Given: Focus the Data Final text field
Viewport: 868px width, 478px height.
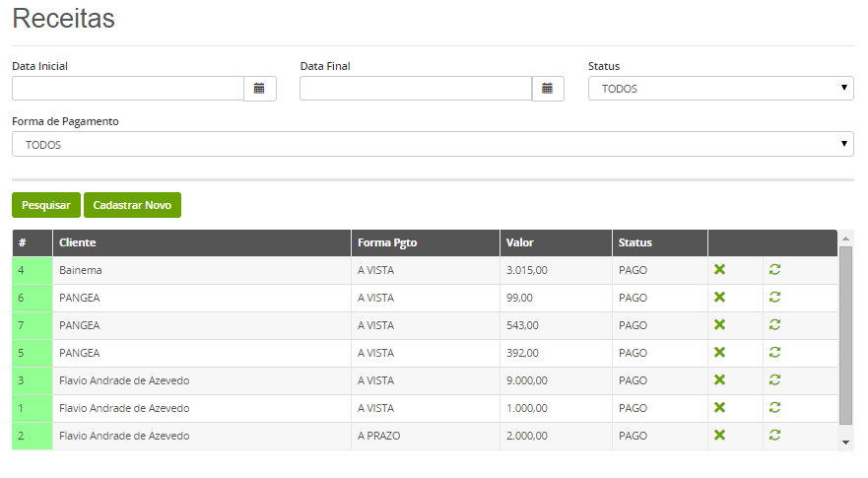Looking at the screenshot, I should tap(416, 89).
